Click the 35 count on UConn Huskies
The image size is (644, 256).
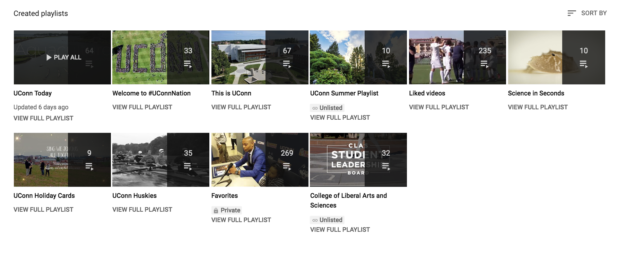188,153
